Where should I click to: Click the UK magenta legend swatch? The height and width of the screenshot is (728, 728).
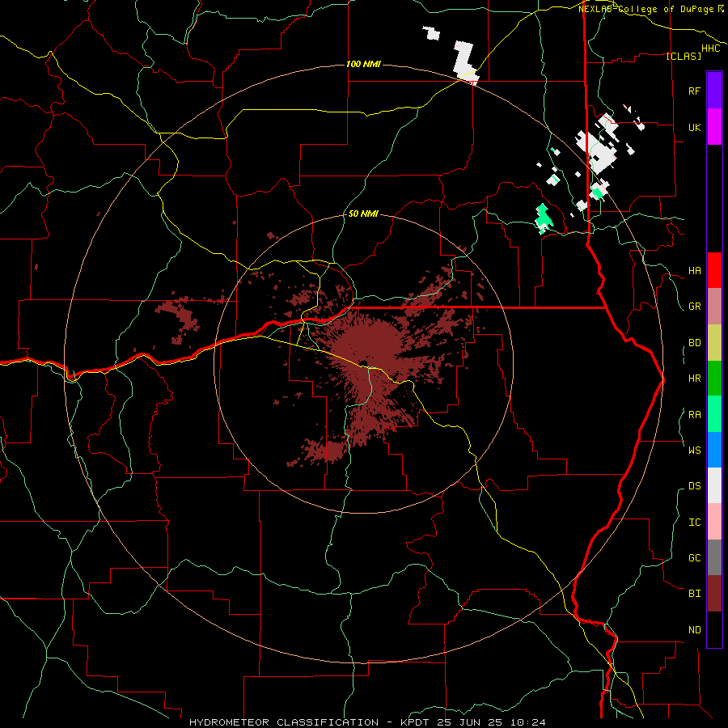coord(714,127)
